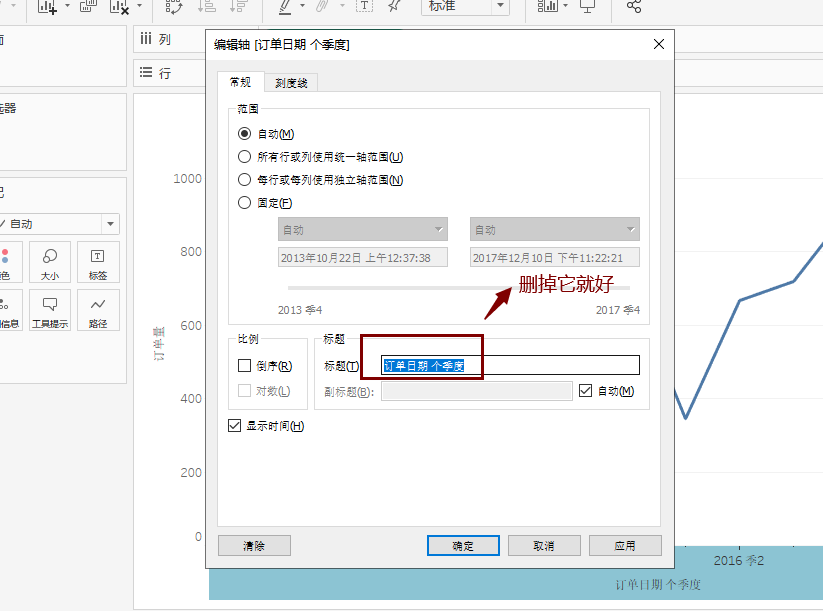Open the 标签 (label) marks card
823x611 pixels.
(98, 262)
